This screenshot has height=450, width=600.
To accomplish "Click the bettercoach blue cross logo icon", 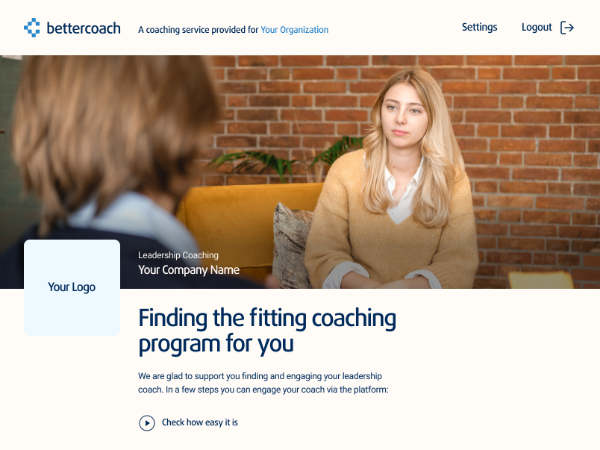I will [x=32, y=28].
